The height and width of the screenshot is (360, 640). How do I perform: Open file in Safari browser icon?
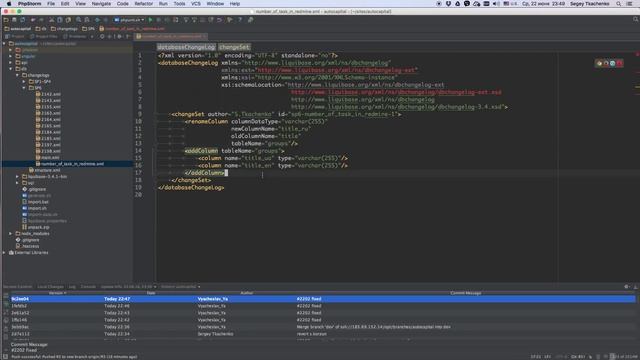pos(613,63)
